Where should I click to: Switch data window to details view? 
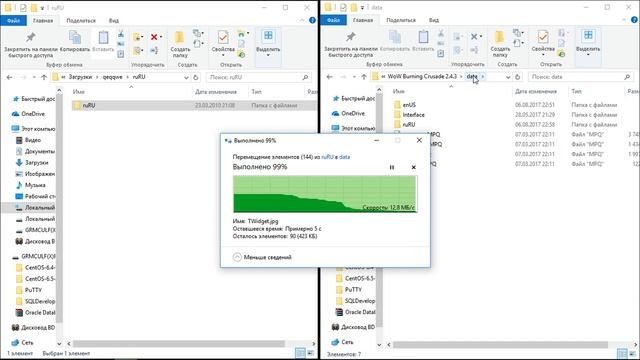coord(622,353)
